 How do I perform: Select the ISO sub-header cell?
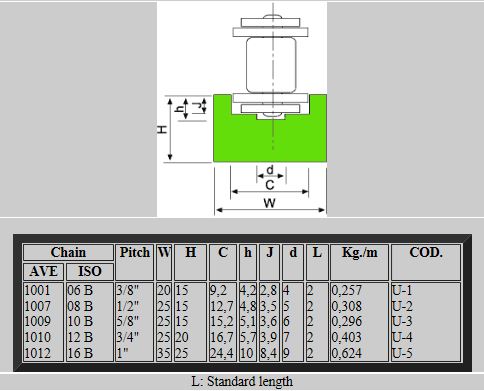pyautogui.click(x=90, y=271)
